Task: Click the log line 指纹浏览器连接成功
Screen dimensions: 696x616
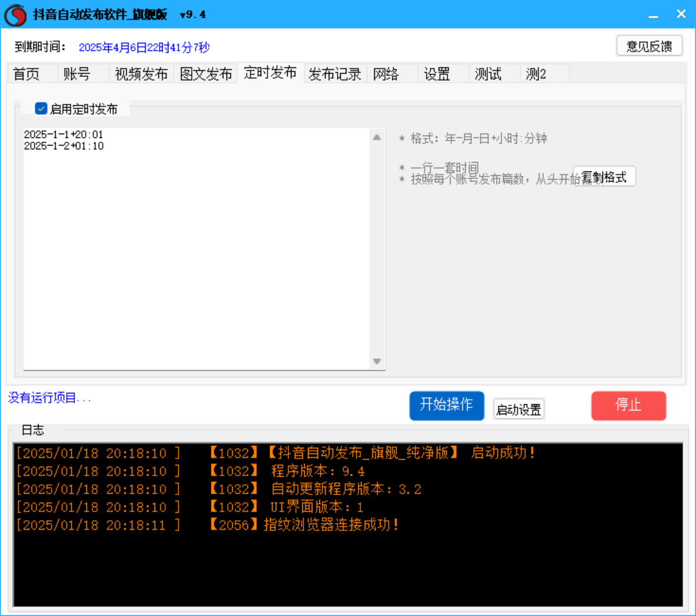Action: pos(208,525)
